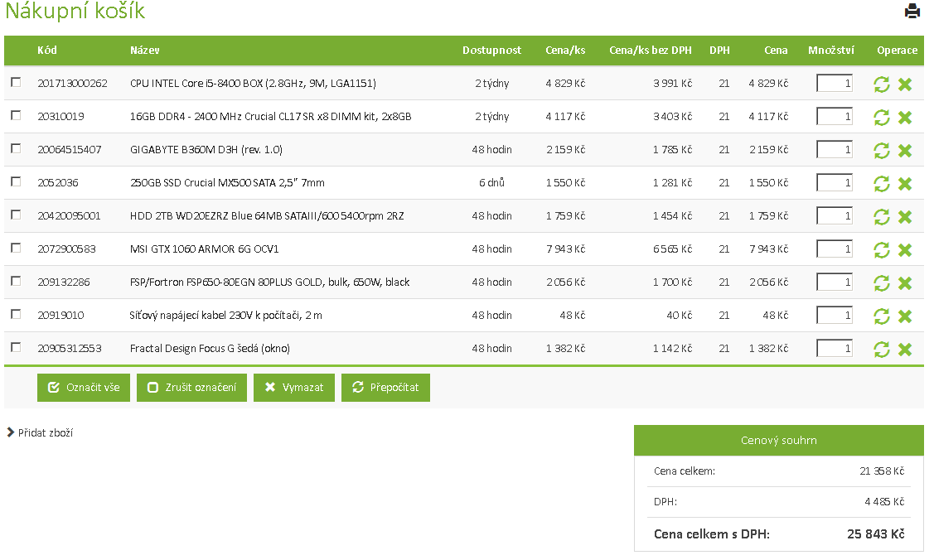This screenshot has height=560, width=934.
Task: Select the checkbox next to code 20919010
Action: [16, 314]
